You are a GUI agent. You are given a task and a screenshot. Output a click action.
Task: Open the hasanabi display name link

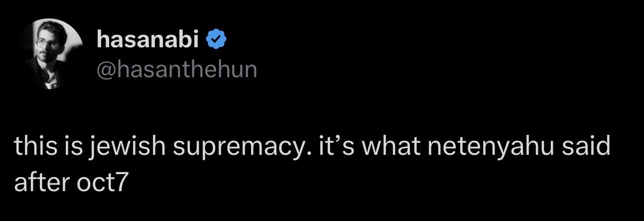pos(148,39)
